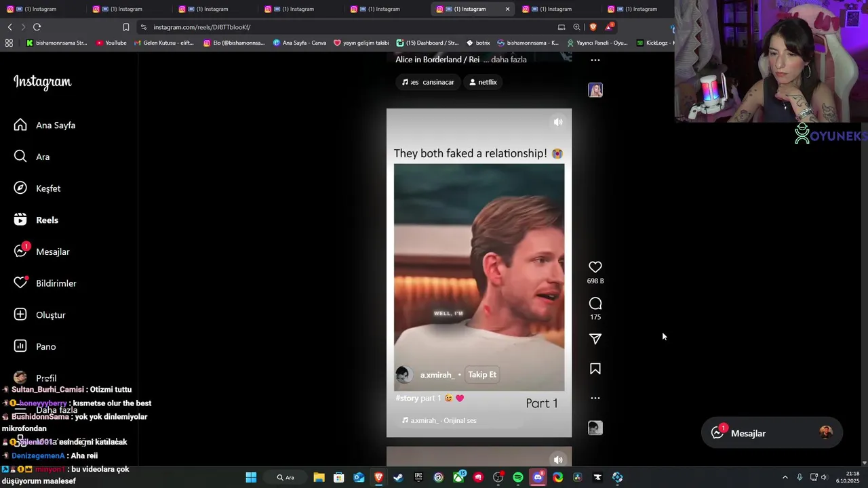Bookmark this page via the address bar icon

(x=125, y=27)
